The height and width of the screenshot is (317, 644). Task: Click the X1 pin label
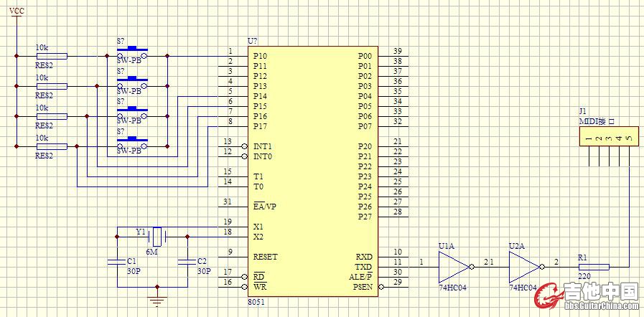(258, 227)
